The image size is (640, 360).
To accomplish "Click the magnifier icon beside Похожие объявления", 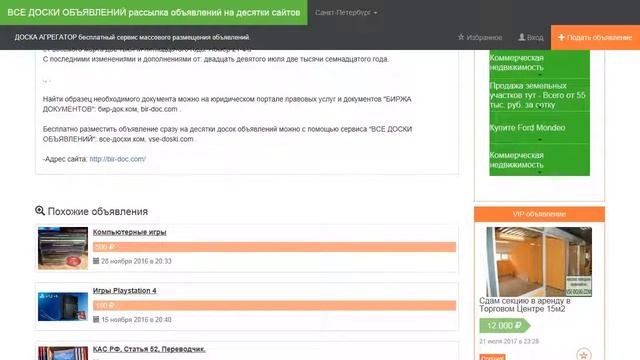I will [x=40, y=211].
